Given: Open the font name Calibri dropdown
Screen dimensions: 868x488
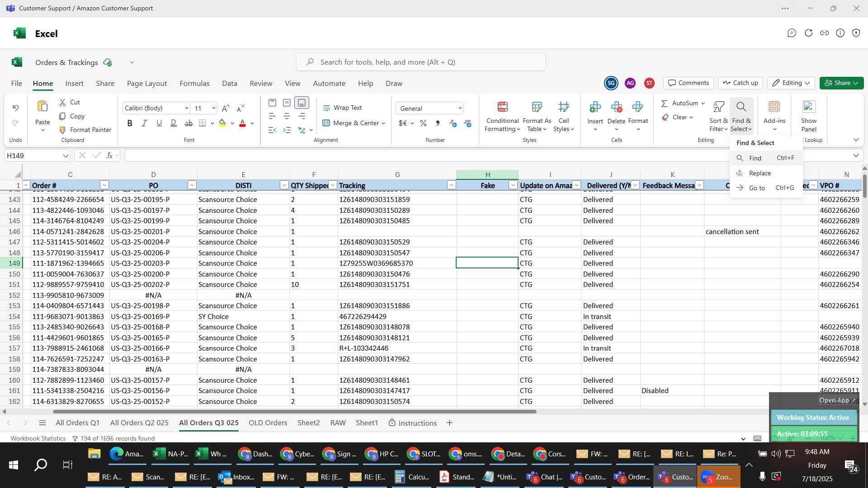Looking at the screenshot, I should click(x=186, y=108).
